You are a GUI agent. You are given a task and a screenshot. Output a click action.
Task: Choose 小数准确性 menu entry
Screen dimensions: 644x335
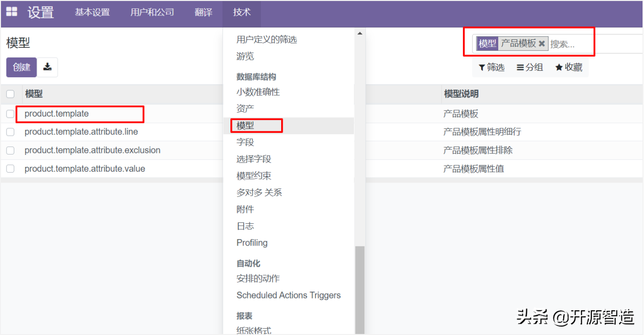click(258, 92)
